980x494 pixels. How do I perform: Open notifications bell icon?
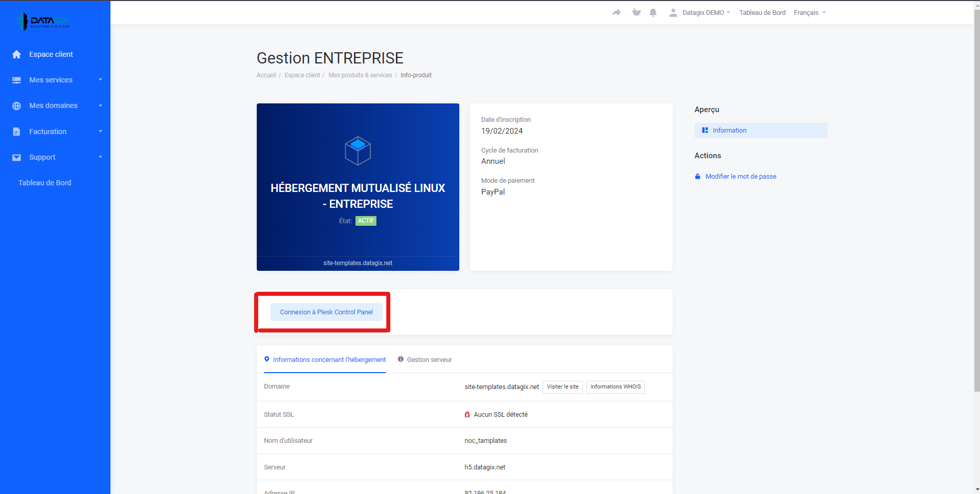(x=653, y=12)
